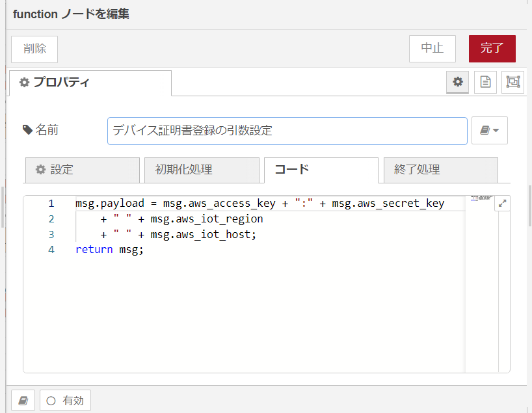Switch to the 終了処理 tab
Viewport: 532px width, 413px height.
pos(441,170)
